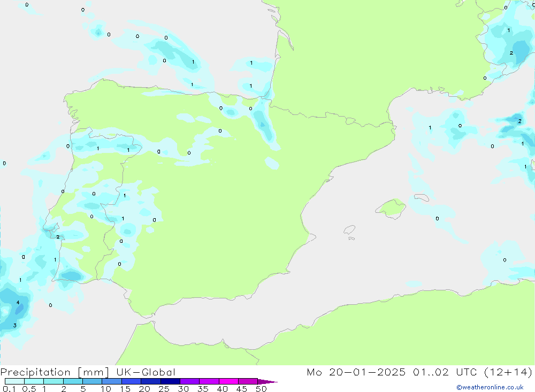This screenshot has height=392, width=535.
Task: Click the 'Mo 20-01-2025' date text
Action: tap(356, 372)
